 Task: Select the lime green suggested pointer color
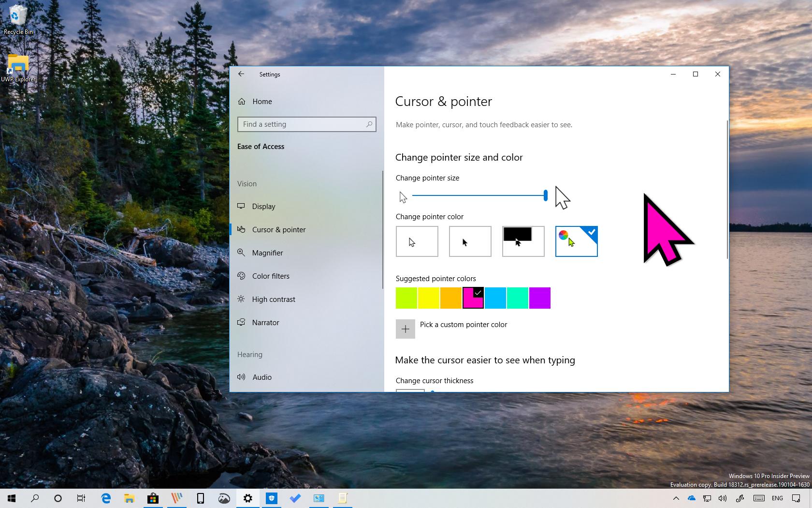(406, 298)
